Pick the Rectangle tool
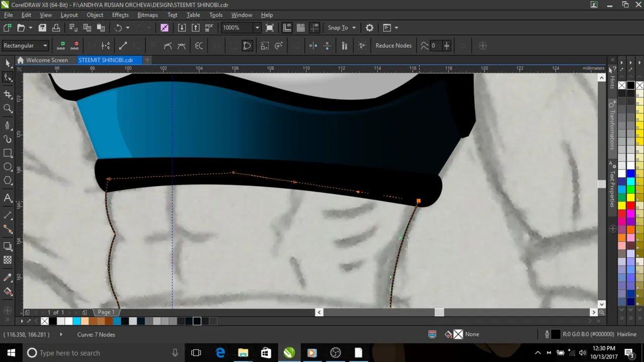The height and width of the screenshot is (362, 644). click(x=8, y=153)
